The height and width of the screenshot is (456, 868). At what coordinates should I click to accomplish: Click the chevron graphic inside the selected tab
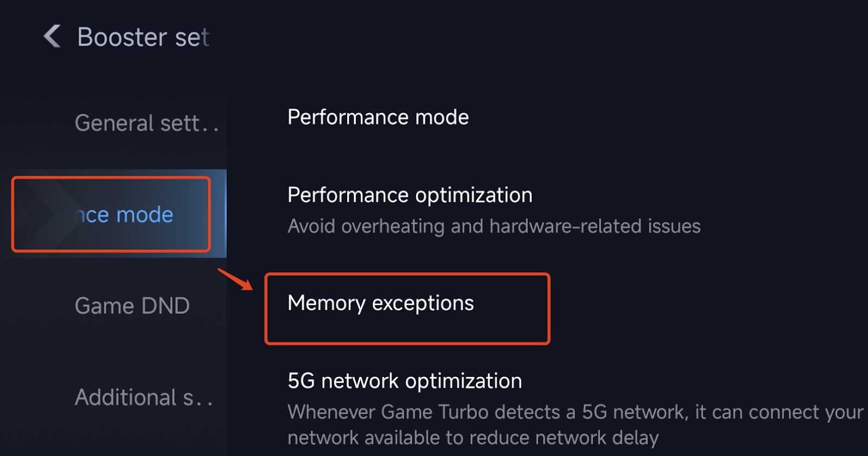49,214
